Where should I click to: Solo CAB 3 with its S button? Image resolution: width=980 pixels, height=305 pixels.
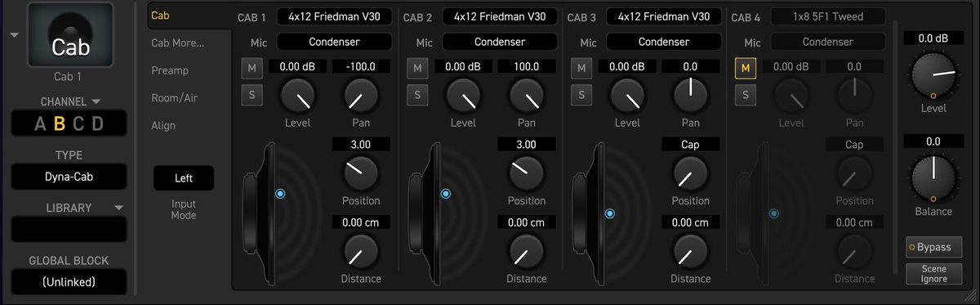[x=581, y=95]
